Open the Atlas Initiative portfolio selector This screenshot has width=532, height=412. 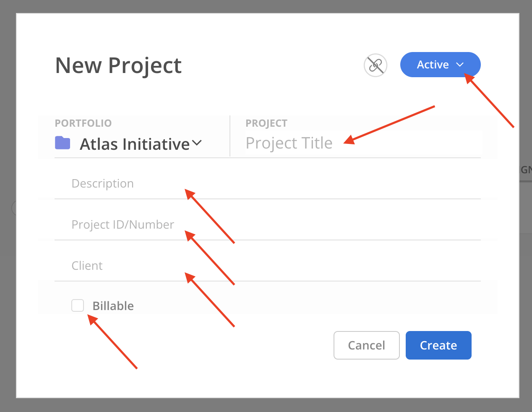coord(134,144)
